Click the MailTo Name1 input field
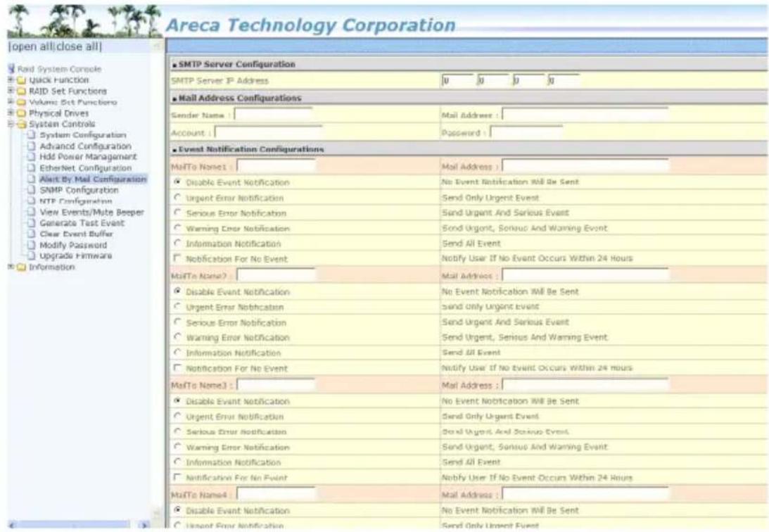The height and width of the screenshot is (532, 769). (276, 166)
